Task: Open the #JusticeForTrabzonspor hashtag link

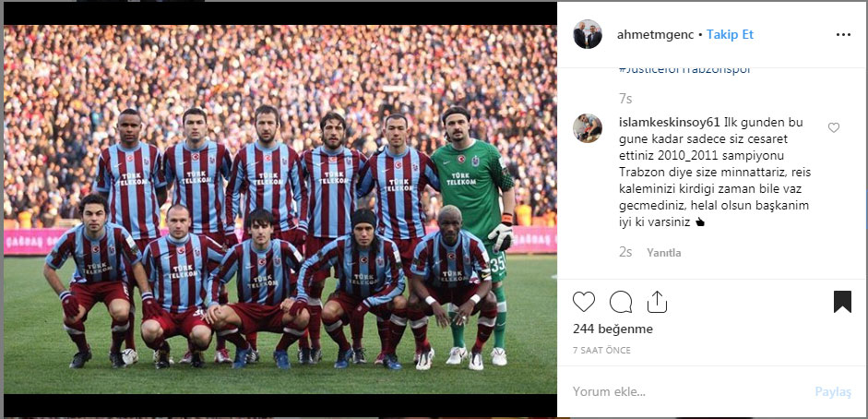Action: (684, 70)
